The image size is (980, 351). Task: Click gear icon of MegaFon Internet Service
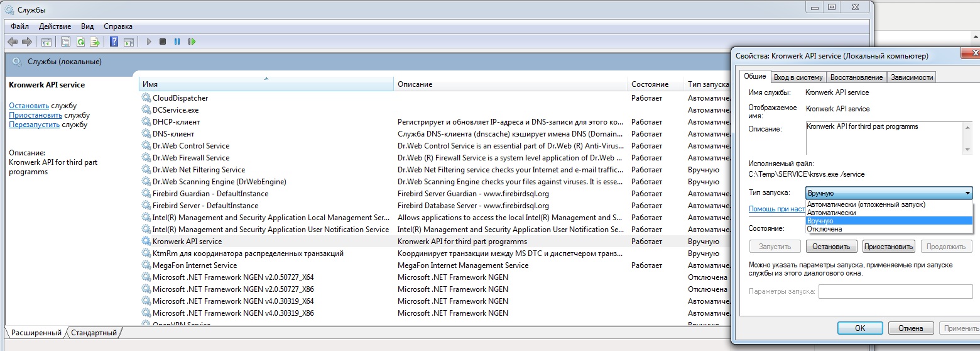coord(146,265)
